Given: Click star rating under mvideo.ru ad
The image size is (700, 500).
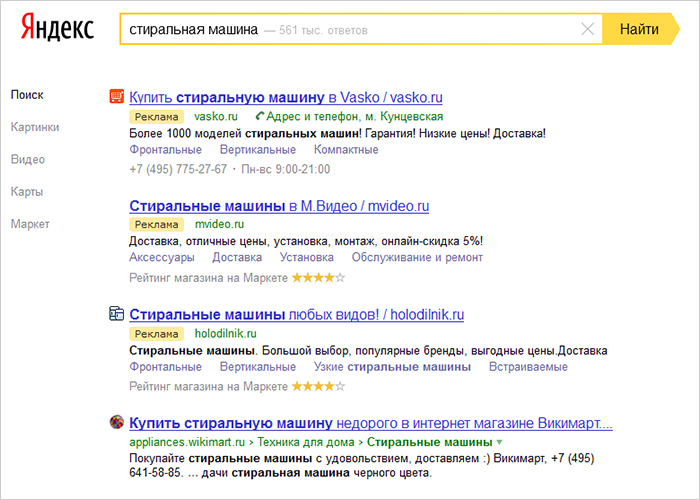Looking at the screenshot, I should click(318, 278).
